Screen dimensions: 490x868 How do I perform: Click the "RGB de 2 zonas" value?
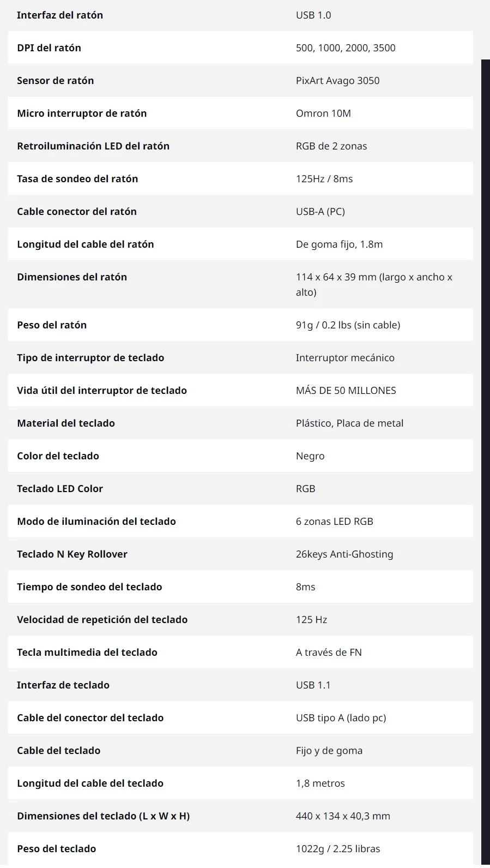pyautogui.click(x=331, y=146)
